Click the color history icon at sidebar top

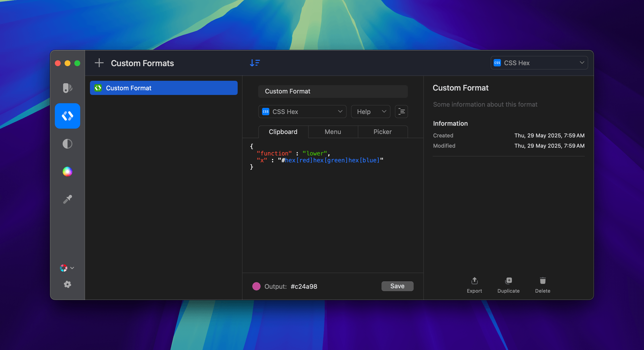pyautogui.click(x=67, y=88)
